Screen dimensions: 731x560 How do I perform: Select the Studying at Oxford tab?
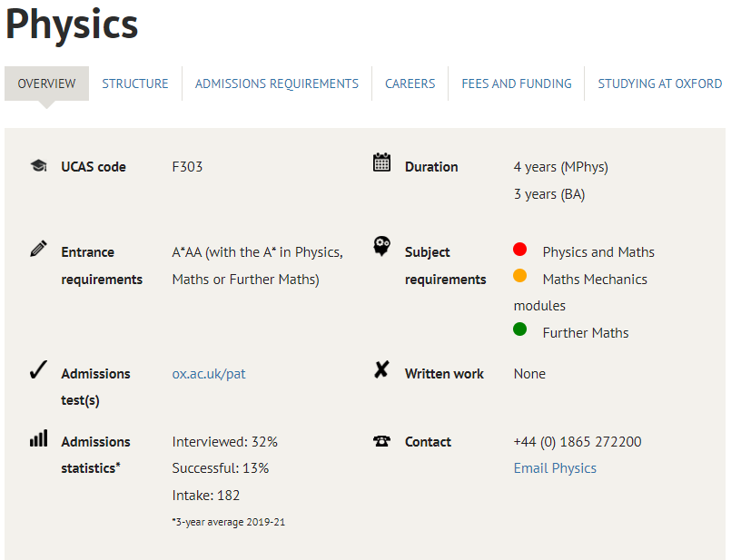[x=659, y=84]
